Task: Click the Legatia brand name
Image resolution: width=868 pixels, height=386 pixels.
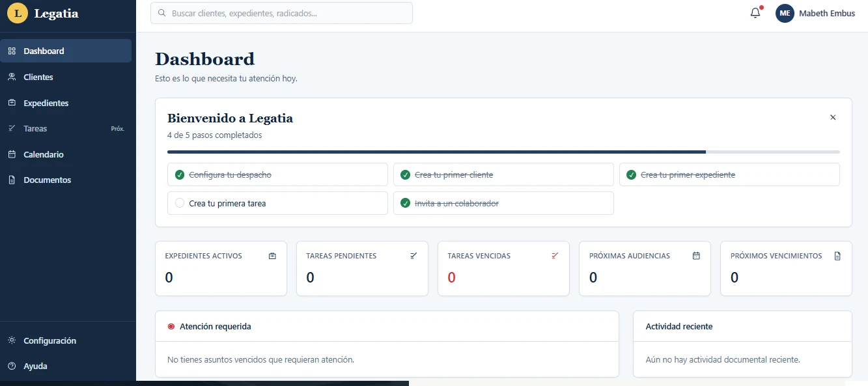Action: point(56,13)
